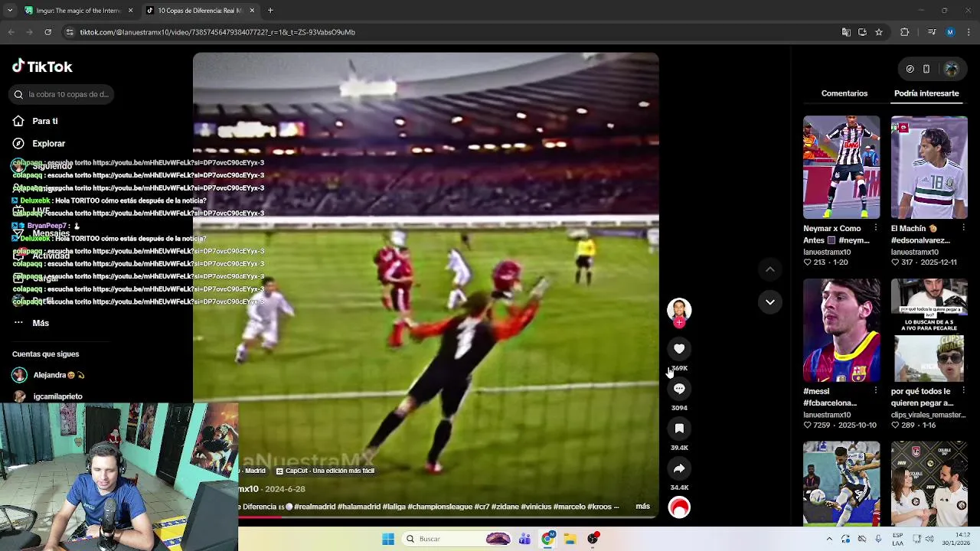Go to the previous video with the up chevron
This screenshot has height=551, width=980.
coord(770,269)
